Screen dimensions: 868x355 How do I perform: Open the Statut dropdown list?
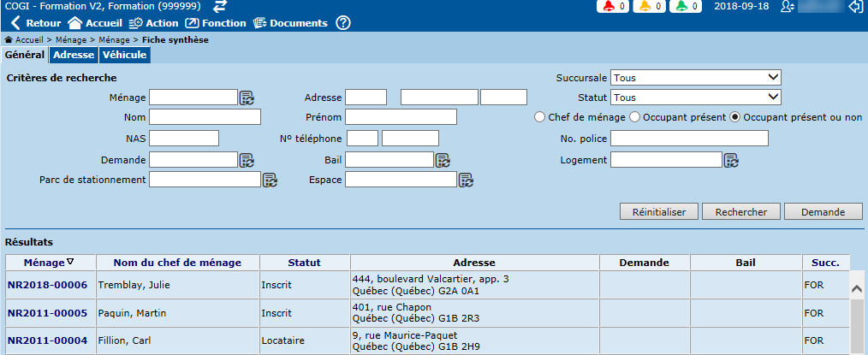[x=696, y=98]
